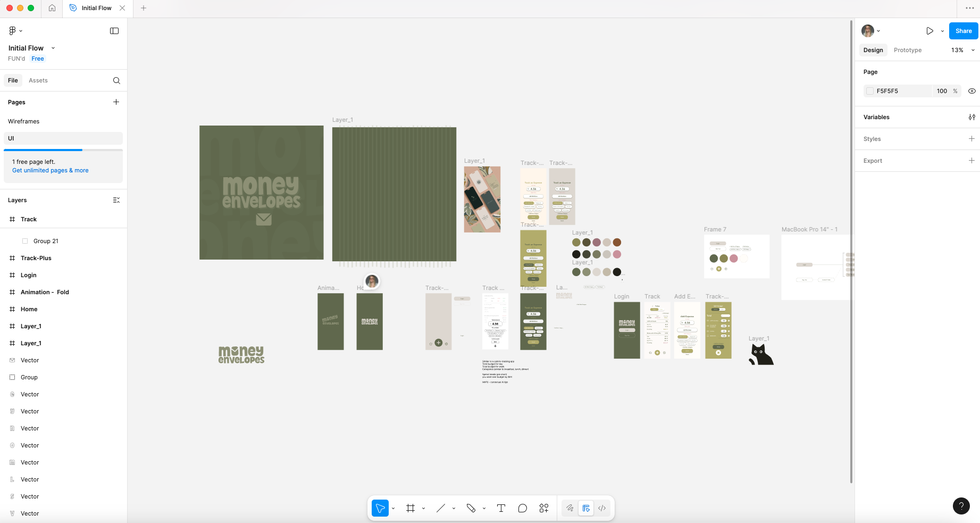Open the avatar dropdown chevron
The height and width of the screenshot is (523, 980).
tap(878, 31)
